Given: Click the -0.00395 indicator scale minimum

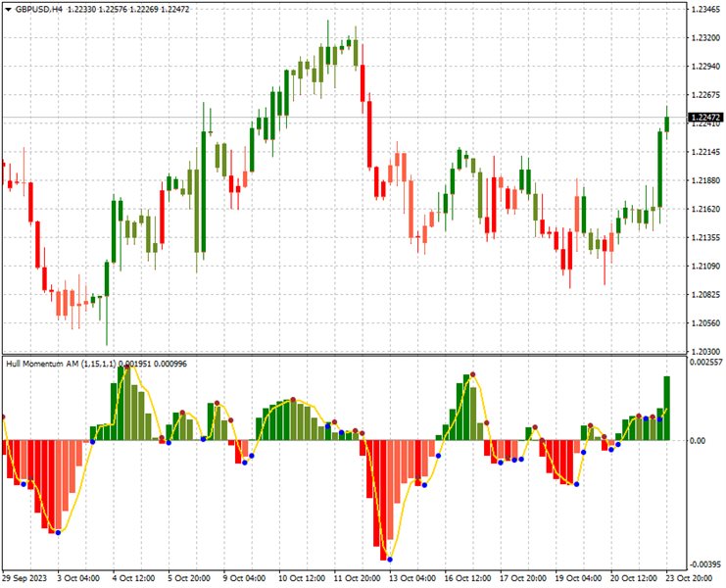Looking at the screenshot, I should coord(705,563).
